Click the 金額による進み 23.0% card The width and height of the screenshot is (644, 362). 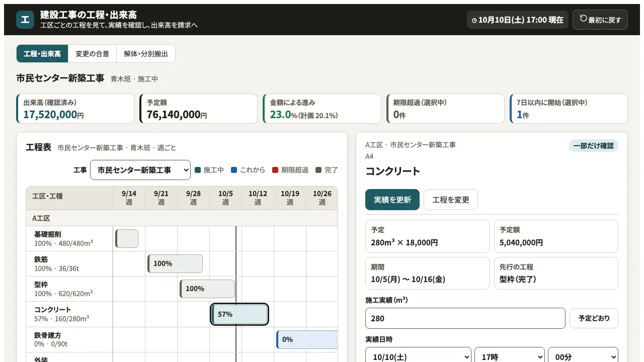(x=322, y=109)
